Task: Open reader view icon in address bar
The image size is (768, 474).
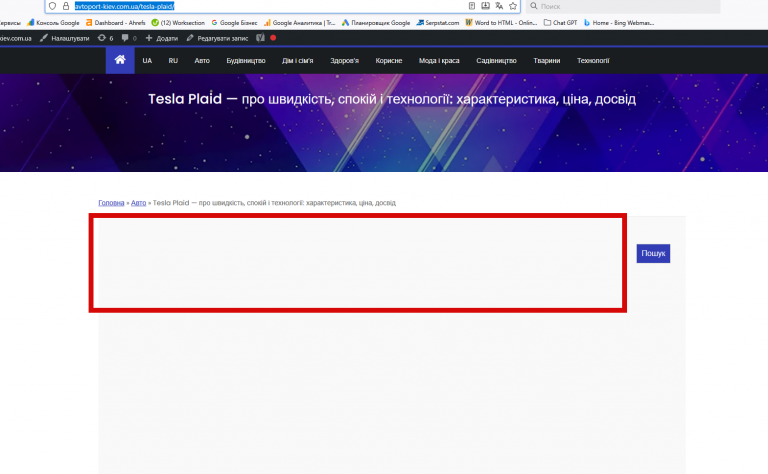Action: click(472, 6)
